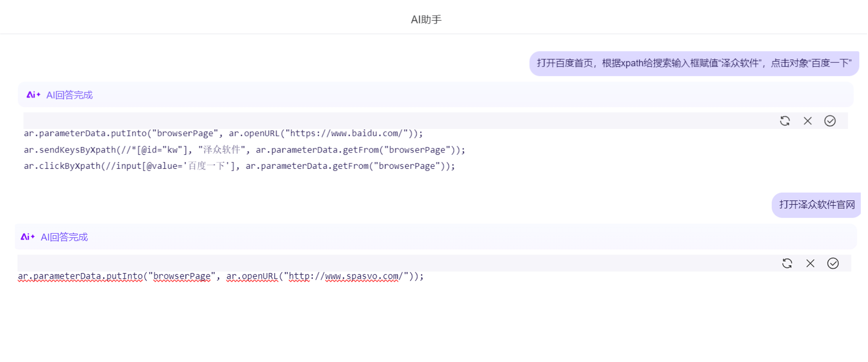This screenshot has height=362, width=868.
Task: Click 'AI回答完成' status above the Baidu code
Action: [x=69, y=95]
